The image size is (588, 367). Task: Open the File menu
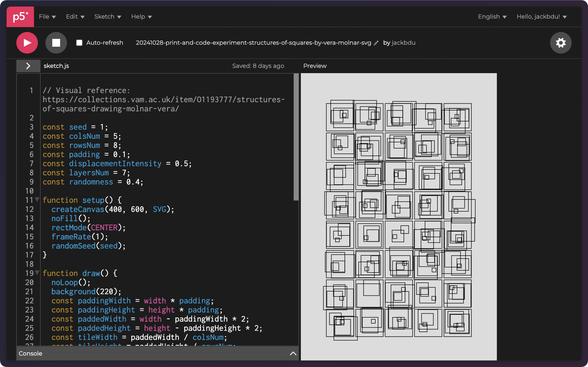[47, 17]
